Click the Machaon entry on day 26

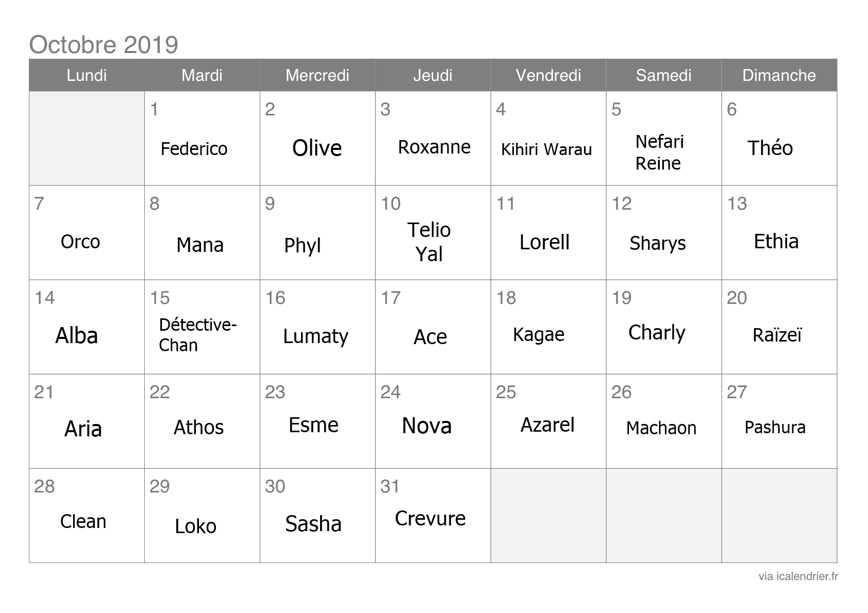click(x=661, y=428)
